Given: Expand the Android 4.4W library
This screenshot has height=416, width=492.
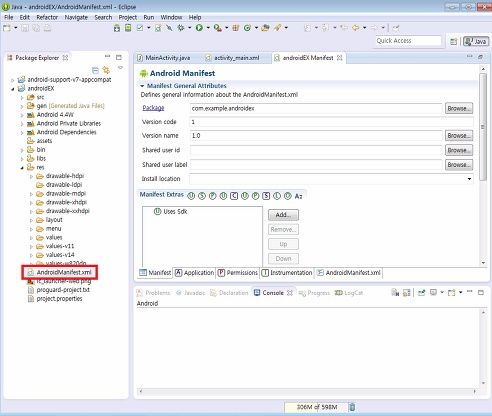Looking at the screenshot, I should pyautogui.click(x=22, y=115).
